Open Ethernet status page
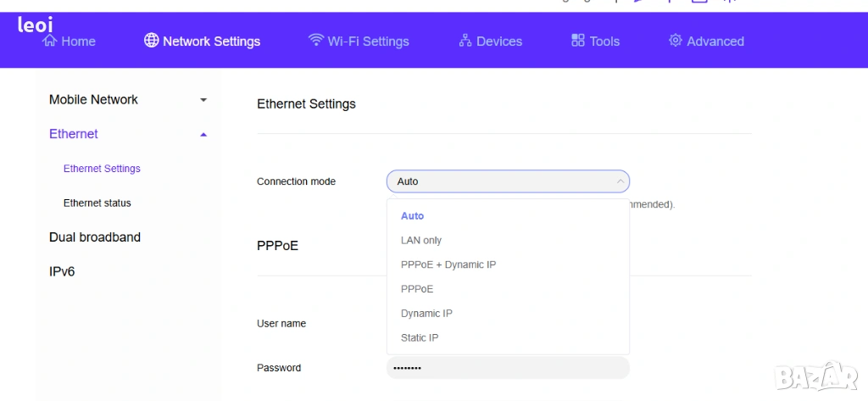The image size is (868, 401). (97, 203)
